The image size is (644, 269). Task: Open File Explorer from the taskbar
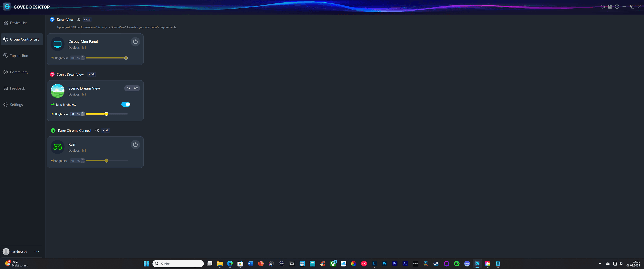coord(220,264)
